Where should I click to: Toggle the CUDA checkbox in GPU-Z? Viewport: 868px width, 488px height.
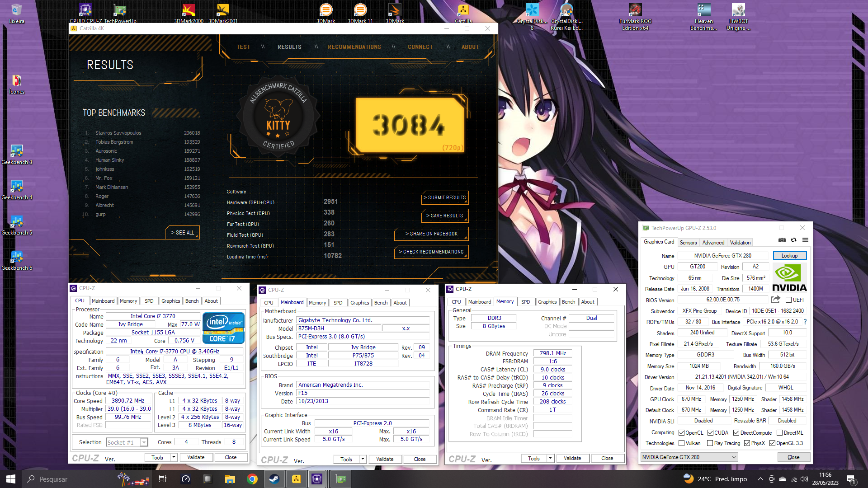coord(710,433)
